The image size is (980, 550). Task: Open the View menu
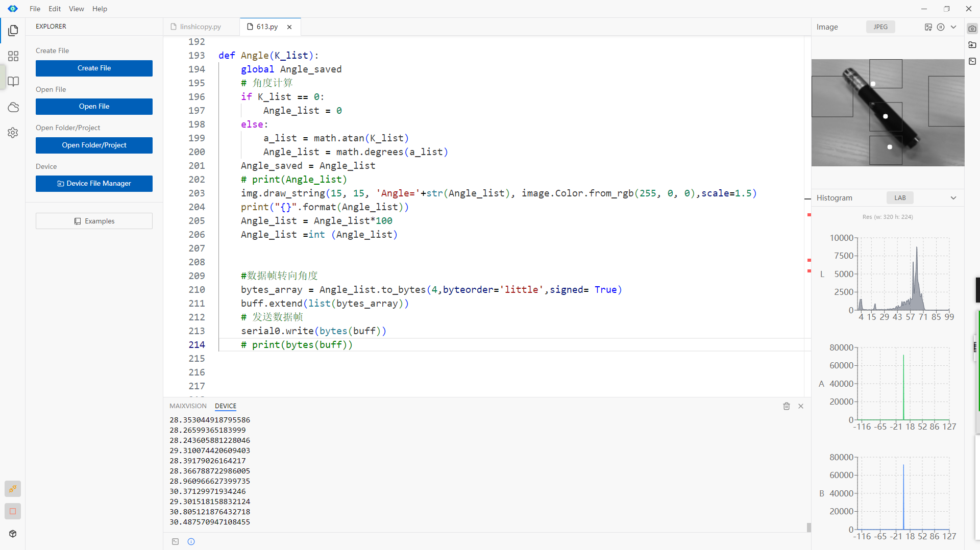click(x=77, y=9)
